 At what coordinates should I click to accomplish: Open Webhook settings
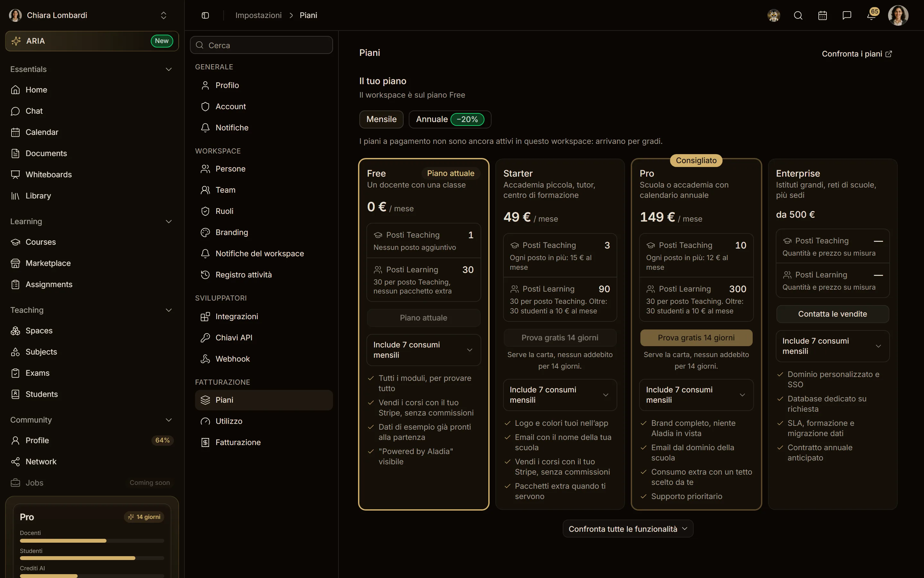tap(264, 359)
